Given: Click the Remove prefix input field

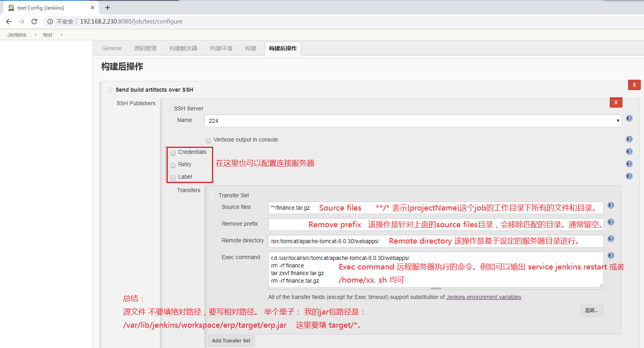Looking at the screenshot, I should 436,224.
